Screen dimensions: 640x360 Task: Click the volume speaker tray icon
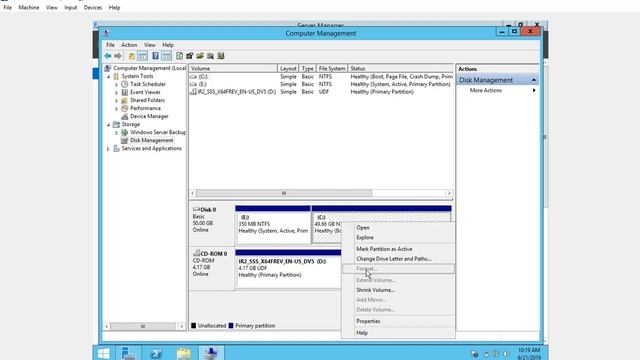pyautogui.click(x=506, y=354)
